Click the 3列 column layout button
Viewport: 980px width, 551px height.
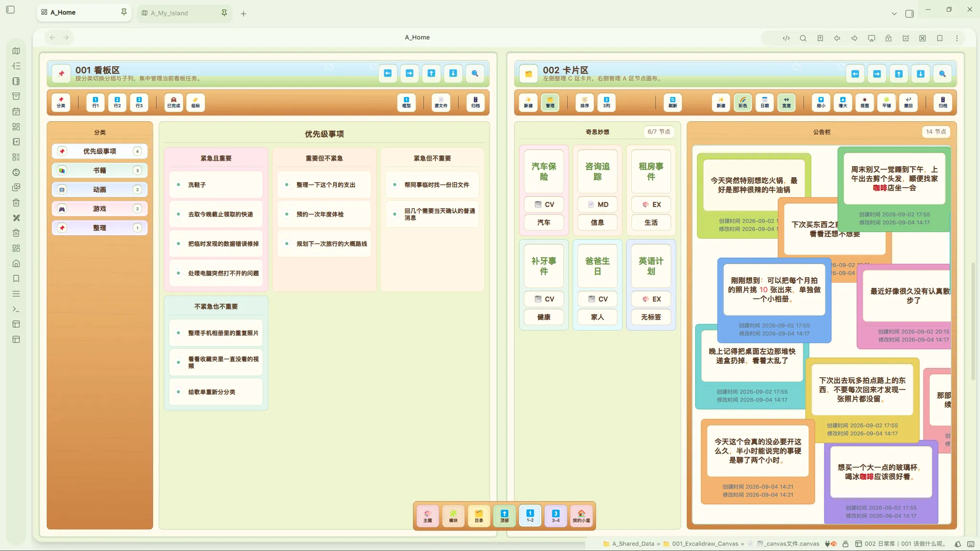[x=606, y=102]
